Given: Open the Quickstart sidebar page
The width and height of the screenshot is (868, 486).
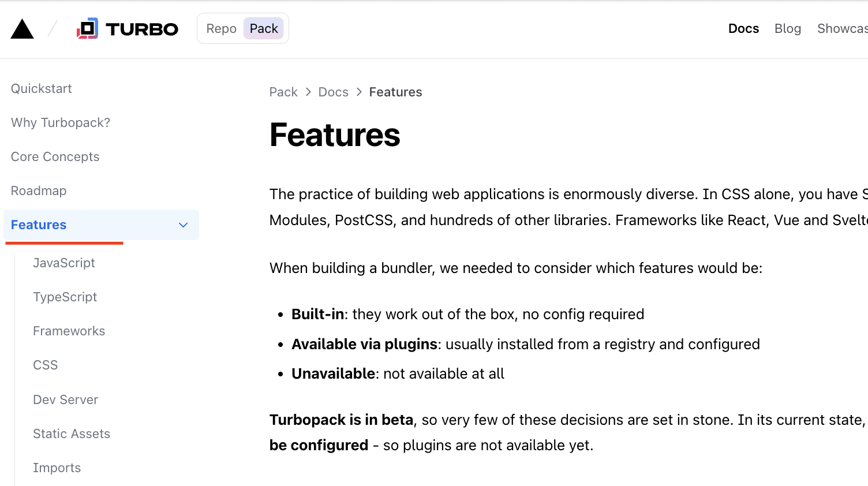Looking at the screenshot, I should (42, 89).
